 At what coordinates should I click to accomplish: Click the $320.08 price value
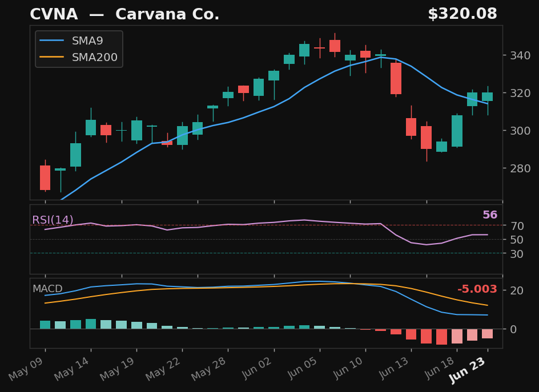[462, 14]
